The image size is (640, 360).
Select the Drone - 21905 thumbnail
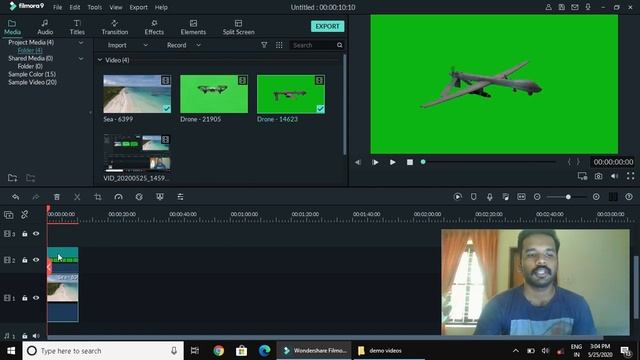point(214,94)
